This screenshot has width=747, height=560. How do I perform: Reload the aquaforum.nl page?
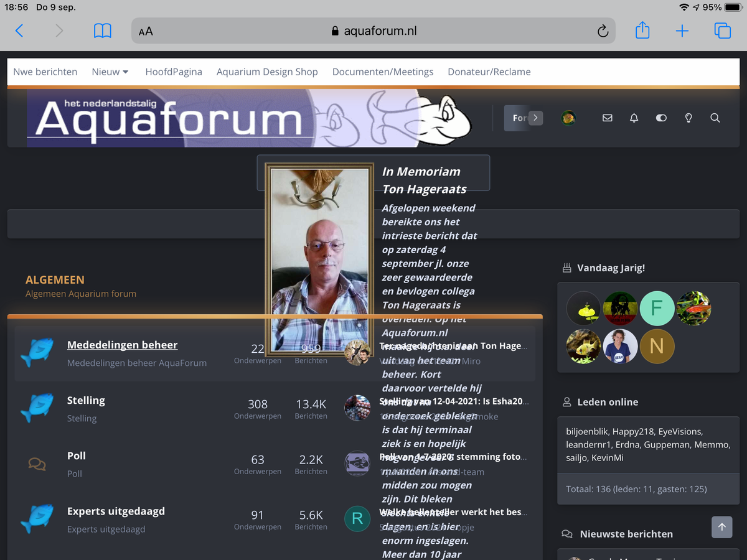(x=602, y=31)
